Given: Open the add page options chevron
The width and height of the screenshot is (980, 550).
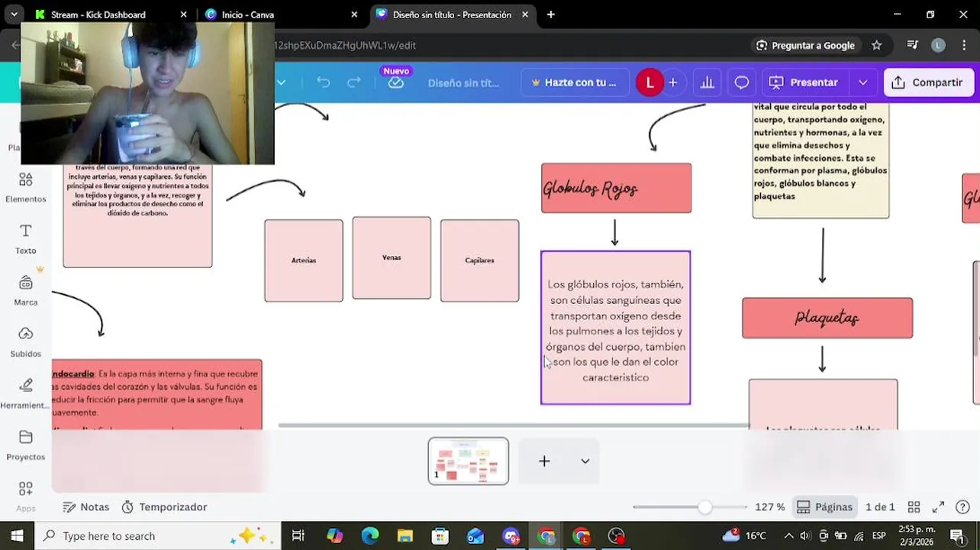Looking at the screenshot, I should click(585, 461).
